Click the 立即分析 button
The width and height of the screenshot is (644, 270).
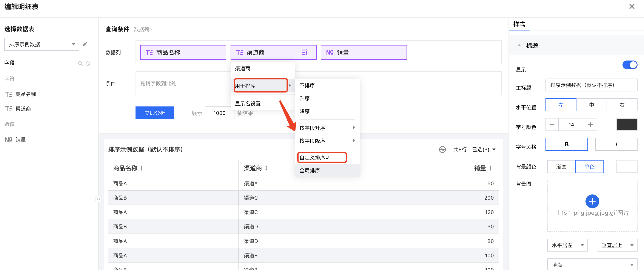(155, 113)
